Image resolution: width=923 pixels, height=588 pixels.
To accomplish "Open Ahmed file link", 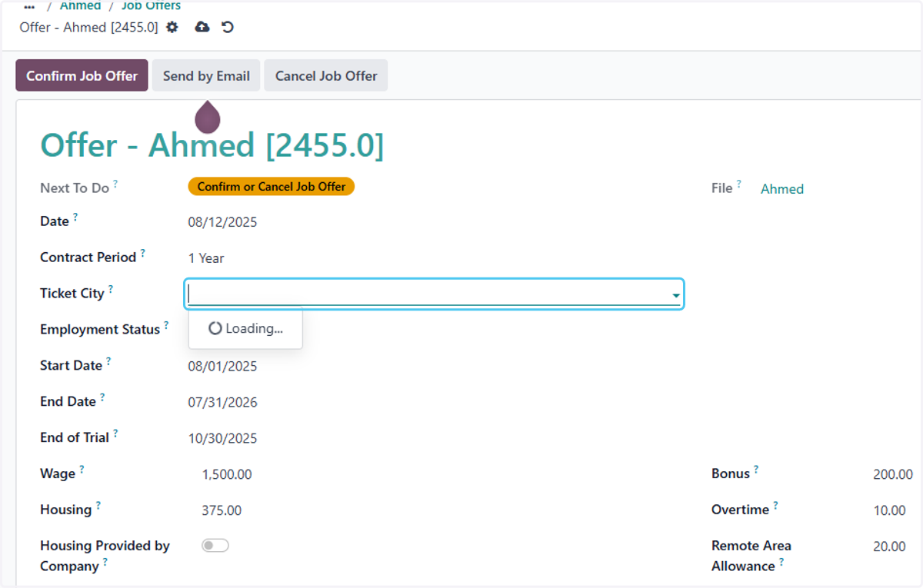I will point(782,189).
